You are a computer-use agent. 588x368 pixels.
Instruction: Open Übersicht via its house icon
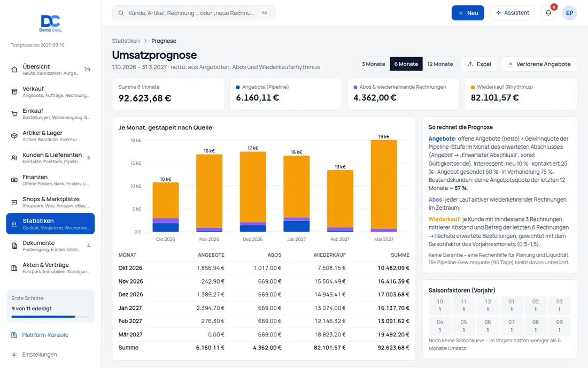[14, 70]
